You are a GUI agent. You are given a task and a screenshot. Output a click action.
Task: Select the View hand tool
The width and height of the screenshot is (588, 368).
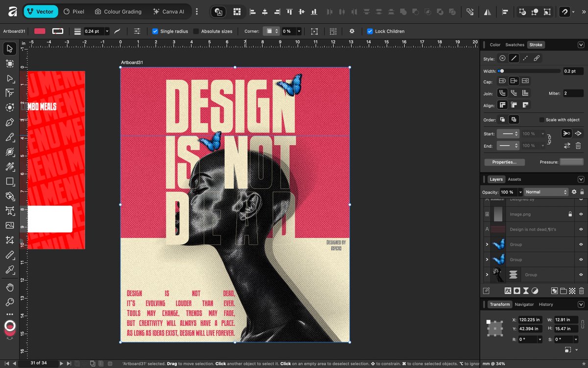pyautogui.click(x=9, y=287)
